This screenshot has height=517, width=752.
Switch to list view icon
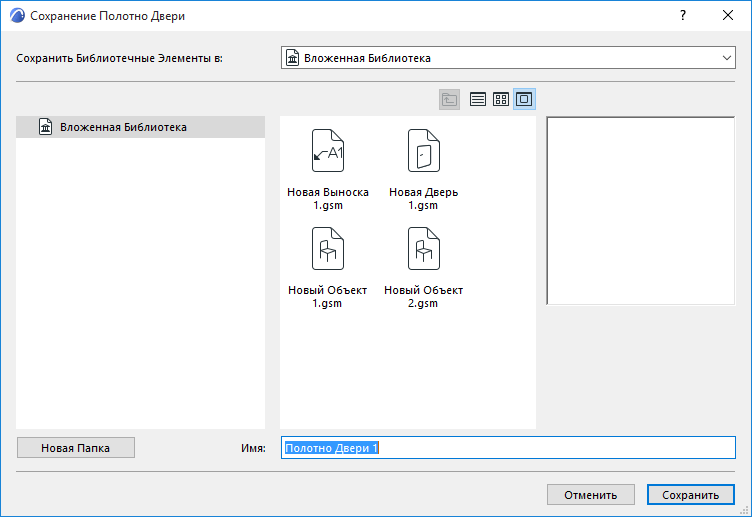[477, 99]
